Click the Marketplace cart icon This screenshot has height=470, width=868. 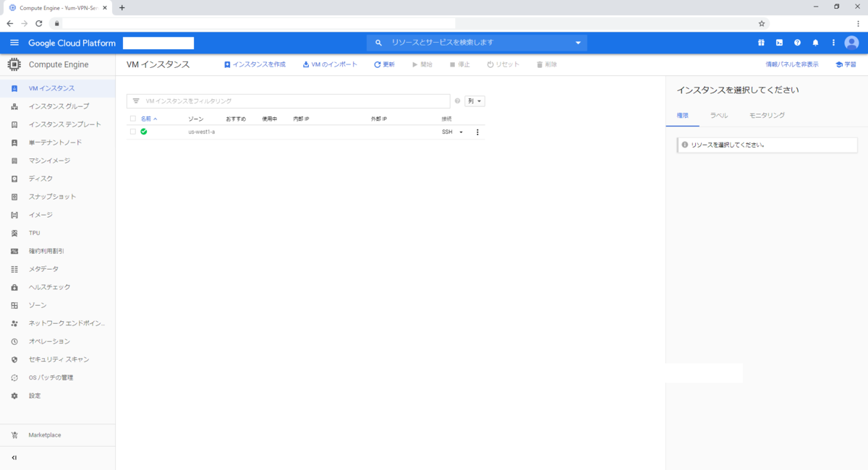tap(14, 435)
